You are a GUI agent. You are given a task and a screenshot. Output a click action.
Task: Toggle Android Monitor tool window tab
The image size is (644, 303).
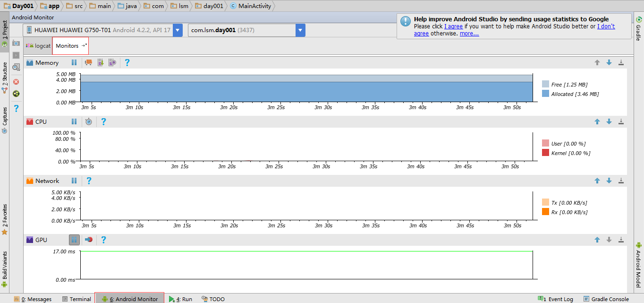(129, 299)
